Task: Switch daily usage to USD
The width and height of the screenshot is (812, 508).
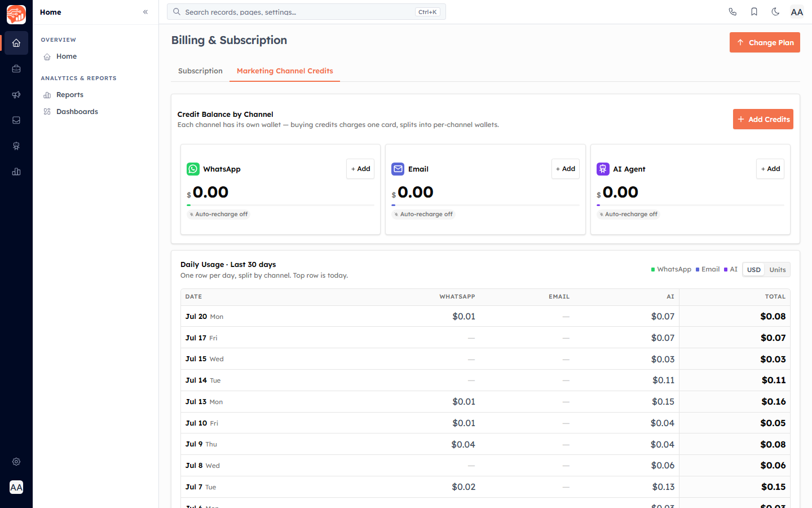Action: coord(754,270)
